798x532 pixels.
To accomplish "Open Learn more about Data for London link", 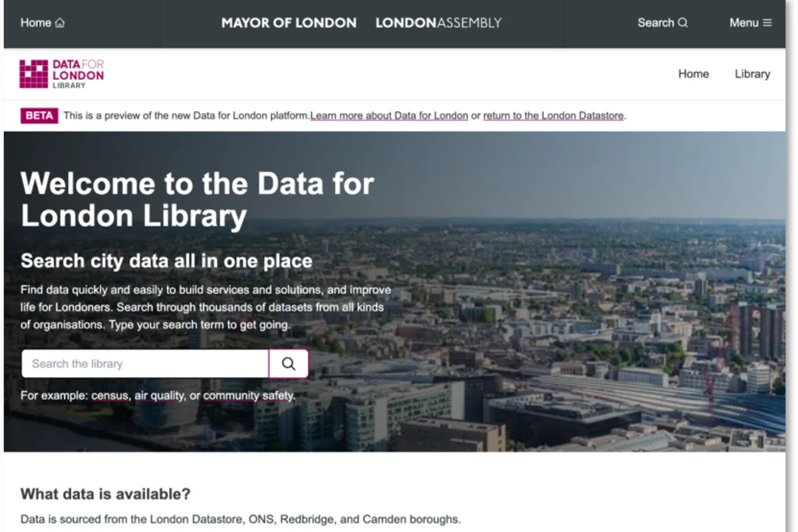I will coord(389,116).
